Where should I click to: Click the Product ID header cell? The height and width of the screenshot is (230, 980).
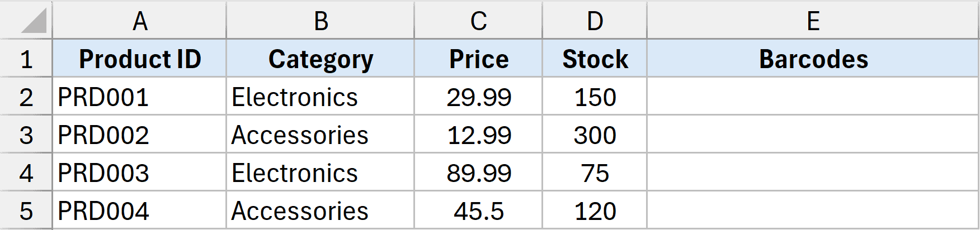coord(140,59)
